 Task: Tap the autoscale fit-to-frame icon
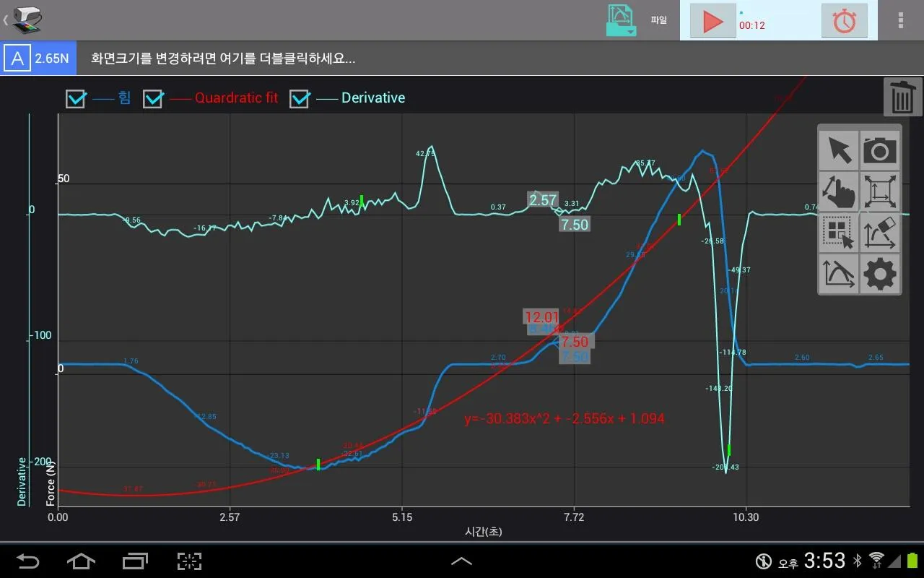click(879, 191)
